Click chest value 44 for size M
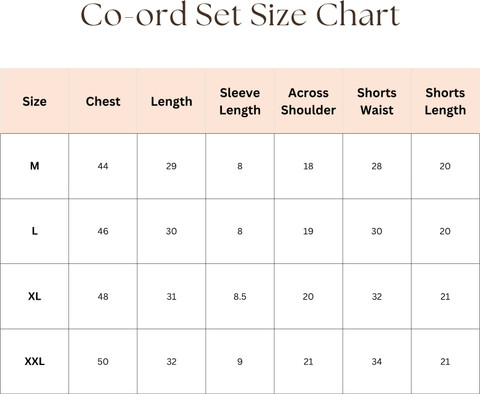 click(103, 166)
